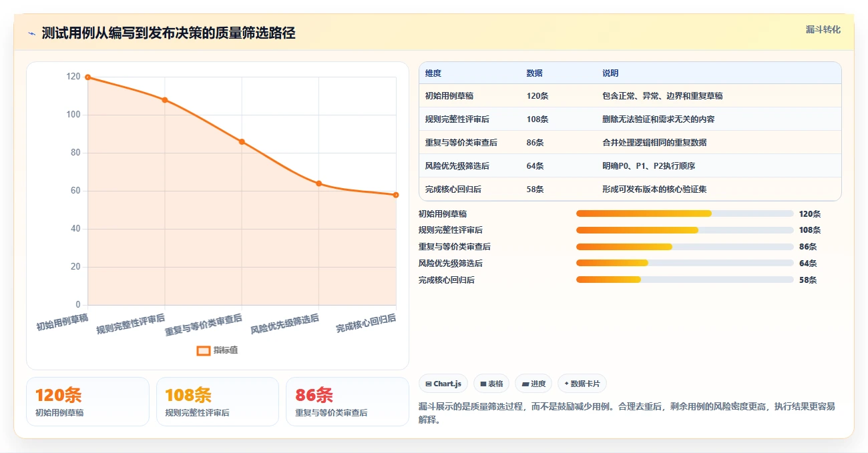Select the 数据卡片 chip label
The image size is (868, 453).
[585, 384]
